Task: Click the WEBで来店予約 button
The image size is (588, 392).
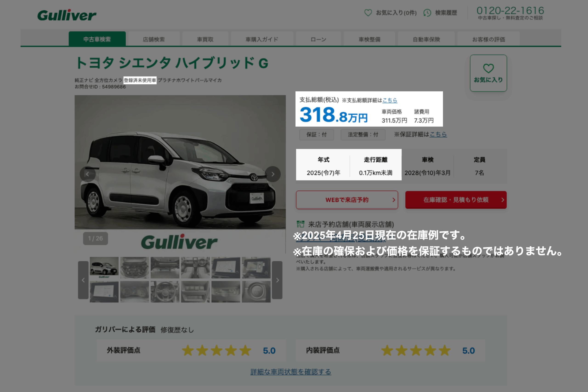Action: click(347, 200)
